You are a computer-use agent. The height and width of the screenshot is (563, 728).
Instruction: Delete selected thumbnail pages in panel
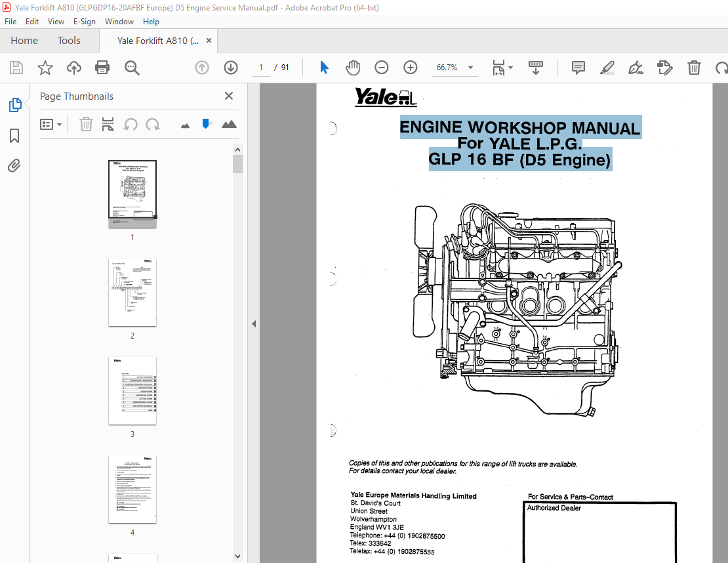click(86, 125)
